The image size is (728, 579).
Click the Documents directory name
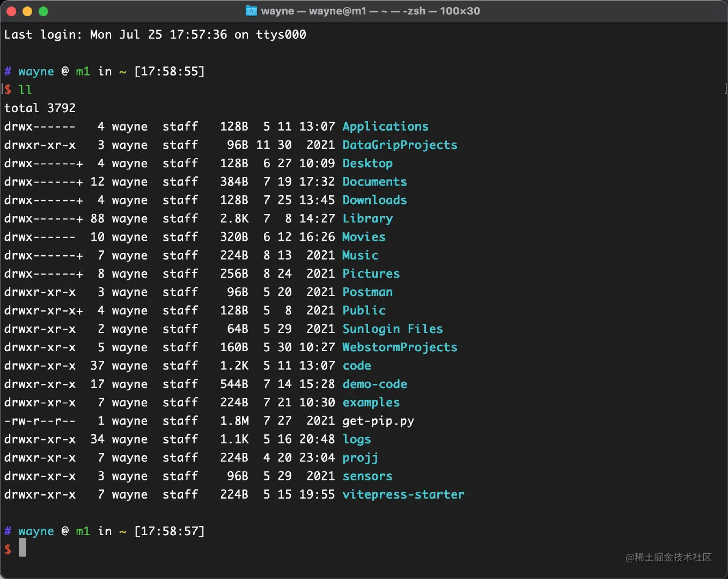tap(374, 182)
